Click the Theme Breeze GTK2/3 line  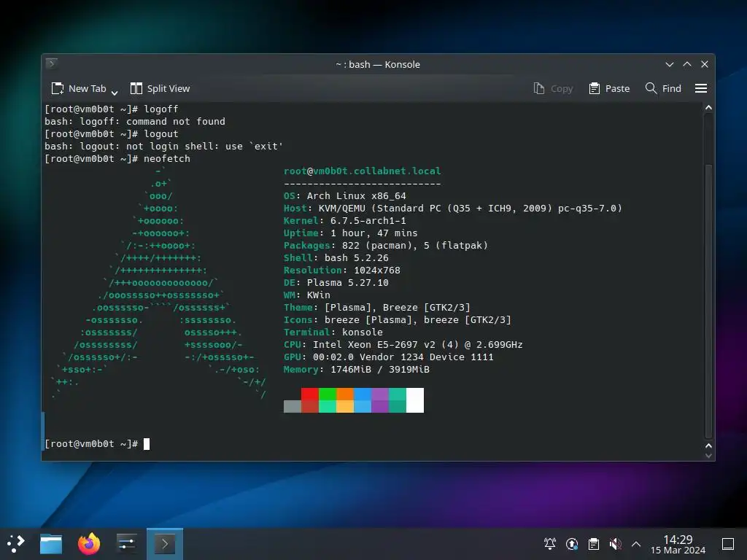point(377,307)
